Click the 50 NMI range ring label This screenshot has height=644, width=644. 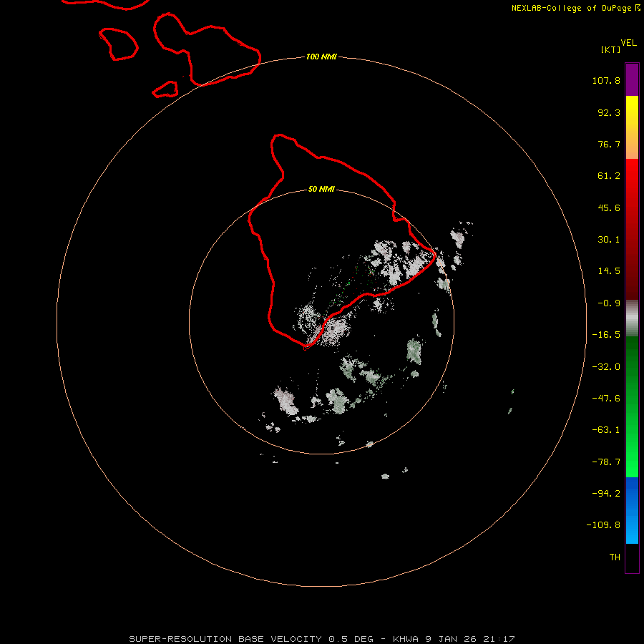click(321, 189)
